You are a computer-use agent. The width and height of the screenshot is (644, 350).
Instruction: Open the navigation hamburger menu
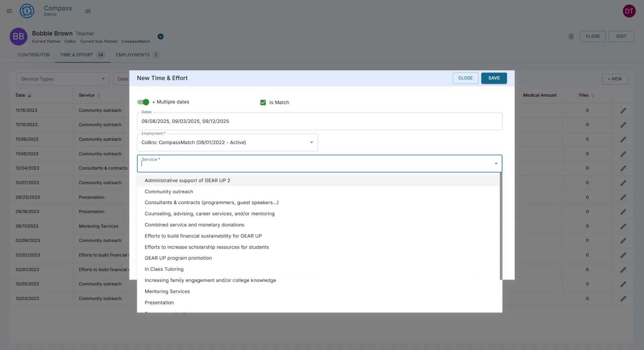9,11
